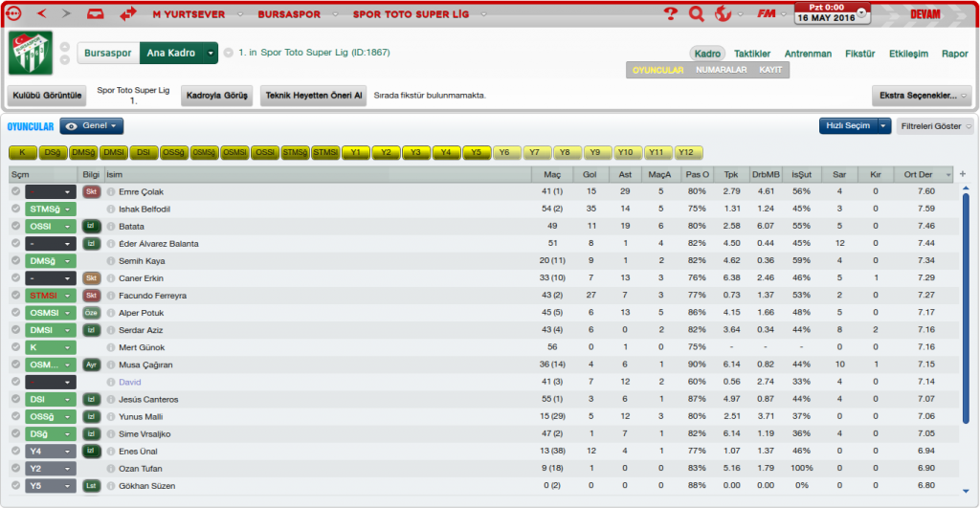Click Teknik Heyetten Öneri Al button
The height and width of the screenshot is (508, 980).
(314, 96)
